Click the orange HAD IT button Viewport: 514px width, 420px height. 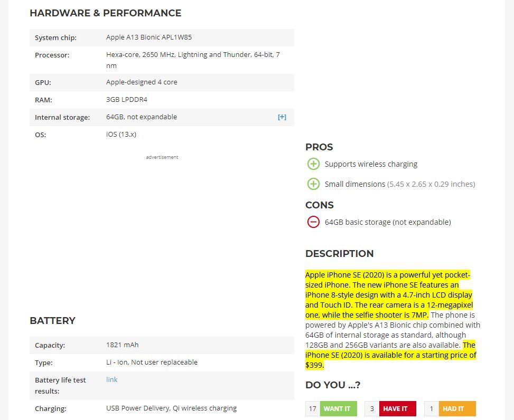[457, 408]
